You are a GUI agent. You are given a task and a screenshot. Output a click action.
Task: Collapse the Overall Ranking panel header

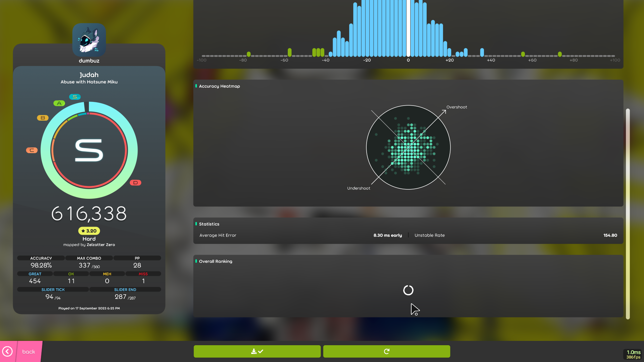click(216, 261)
